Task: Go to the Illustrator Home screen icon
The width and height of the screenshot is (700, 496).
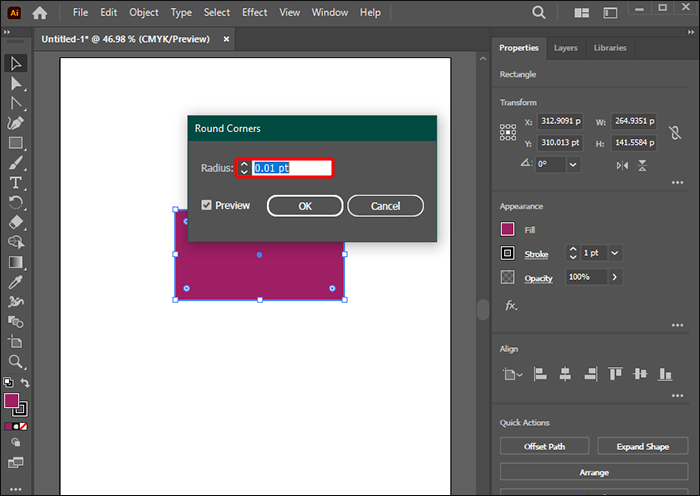Action: 39,13
